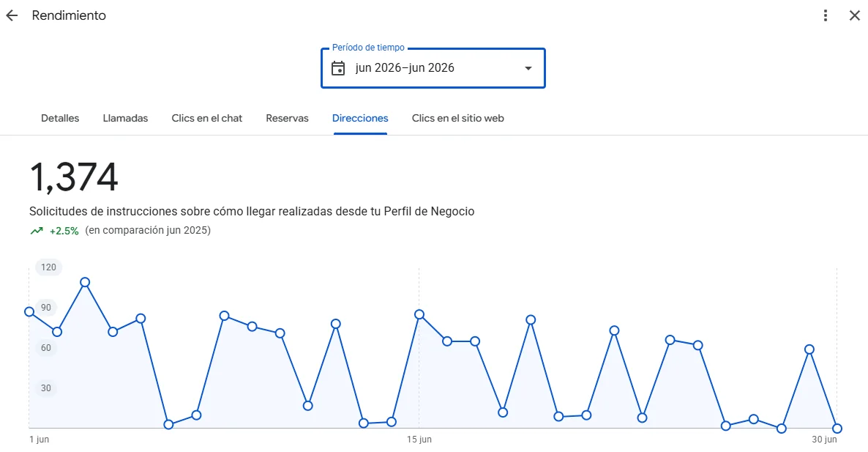Select the Direcciones tab

pos(360,118)
